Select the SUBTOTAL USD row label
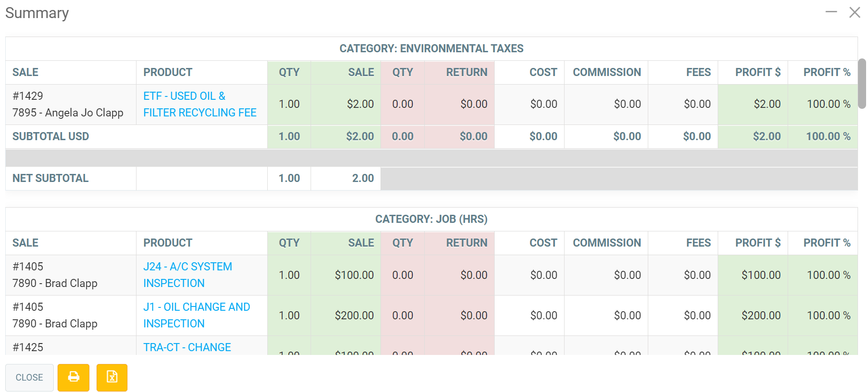 [x=50, y=136]
